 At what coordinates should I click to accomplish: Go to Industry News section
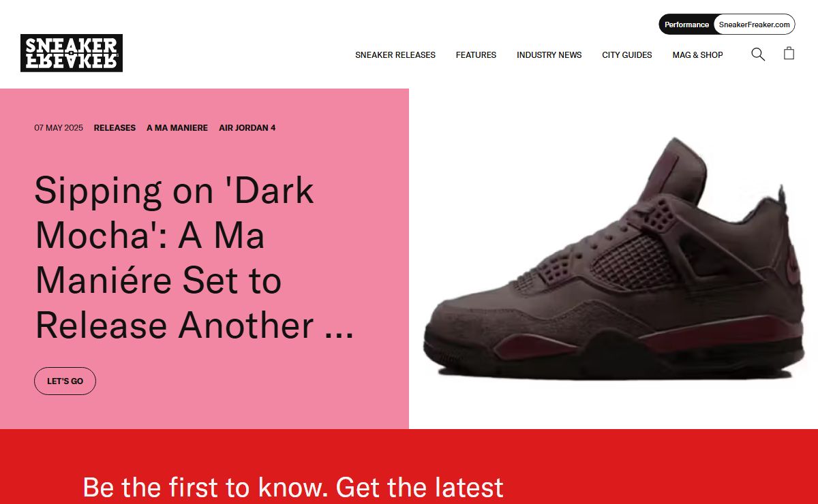549,55
